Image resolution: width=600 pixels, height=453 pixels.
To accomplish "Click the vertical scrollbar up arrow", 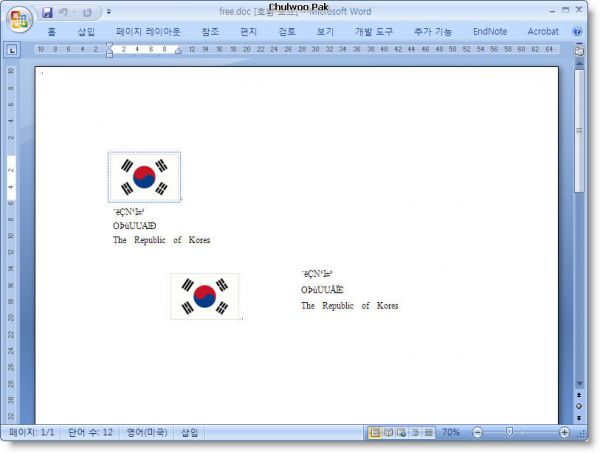I will 579,63.
